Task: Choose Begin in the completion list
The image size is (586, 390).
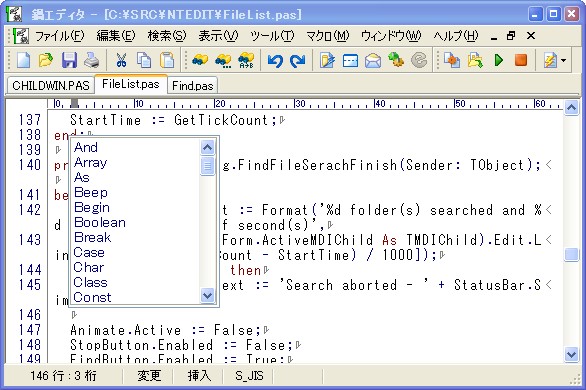Action: point(92,207)
